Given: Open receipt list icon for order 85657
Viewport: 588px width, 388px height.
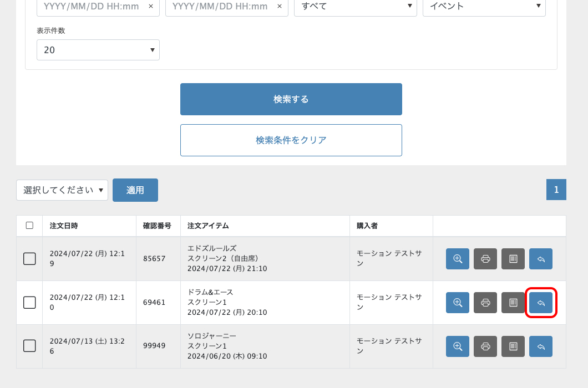Looking at the screenshot, I should [513, 259].
